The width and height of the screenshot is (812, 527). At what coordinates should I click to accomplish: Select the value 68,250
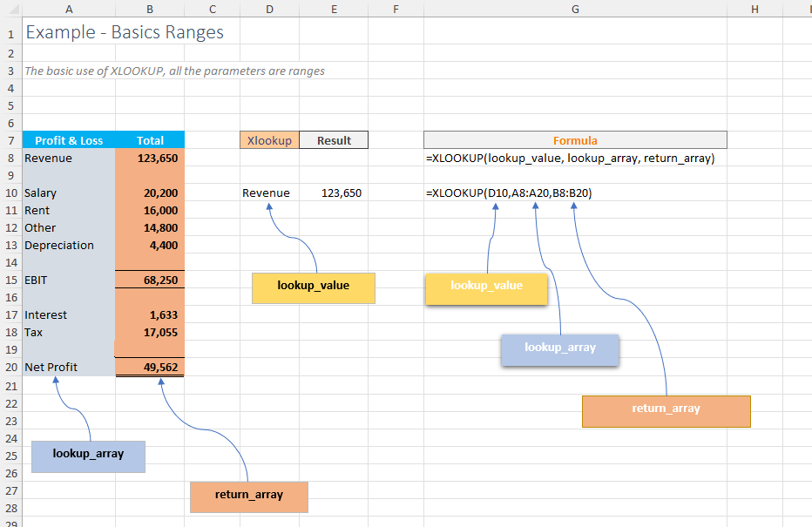click(150, 280)
